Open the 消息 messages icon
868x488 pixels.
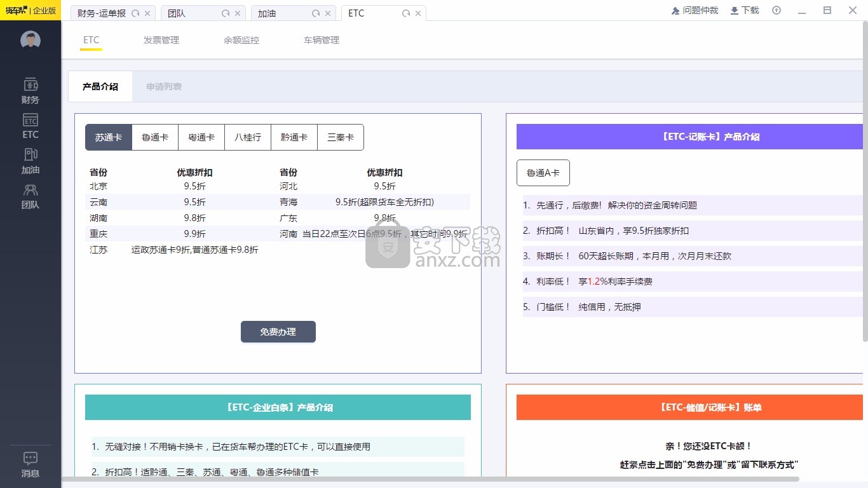point(31,464)
